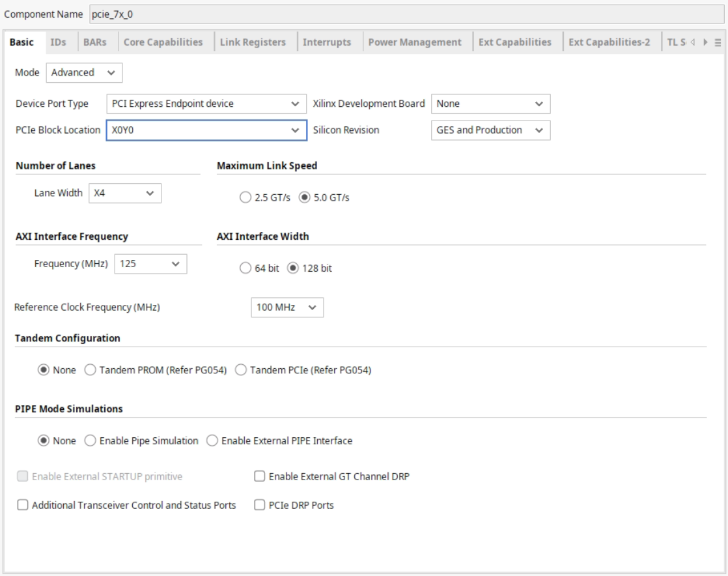Open Reference Clock Frequency 100 MHz dropdown

click(287, 308)
